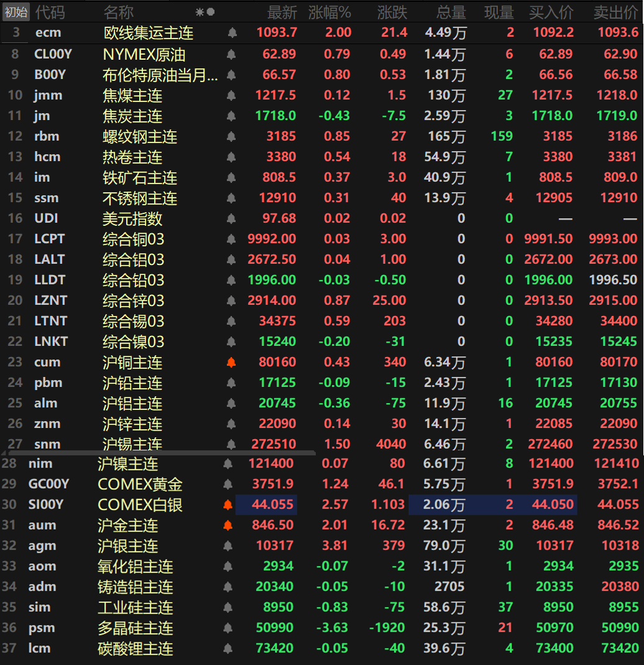Enable alert bell for 美元指数
Image resolution: width=644 pixels, height=665 pixels.
(231, 218)
